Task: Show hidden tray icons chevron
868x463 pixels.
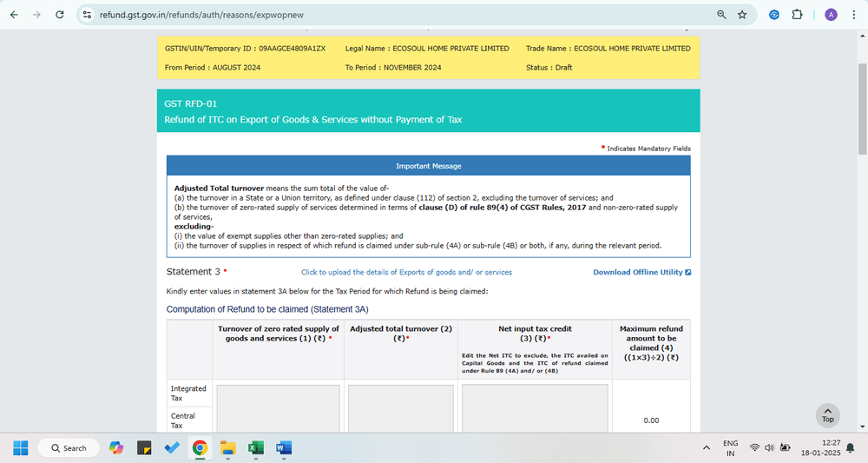Action: tap(707, 447)
